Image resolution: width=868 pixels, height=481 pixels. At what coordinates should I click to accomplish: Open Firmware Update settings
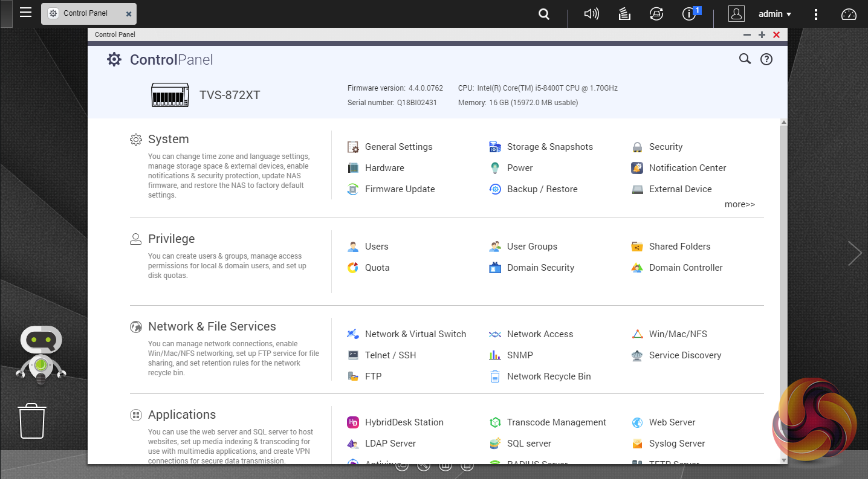click(400, 189)
